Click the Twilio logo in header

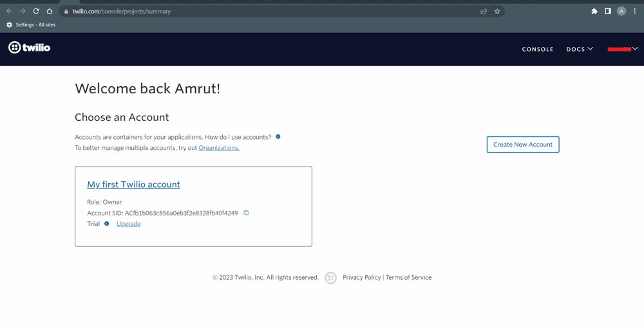point(29,48)
